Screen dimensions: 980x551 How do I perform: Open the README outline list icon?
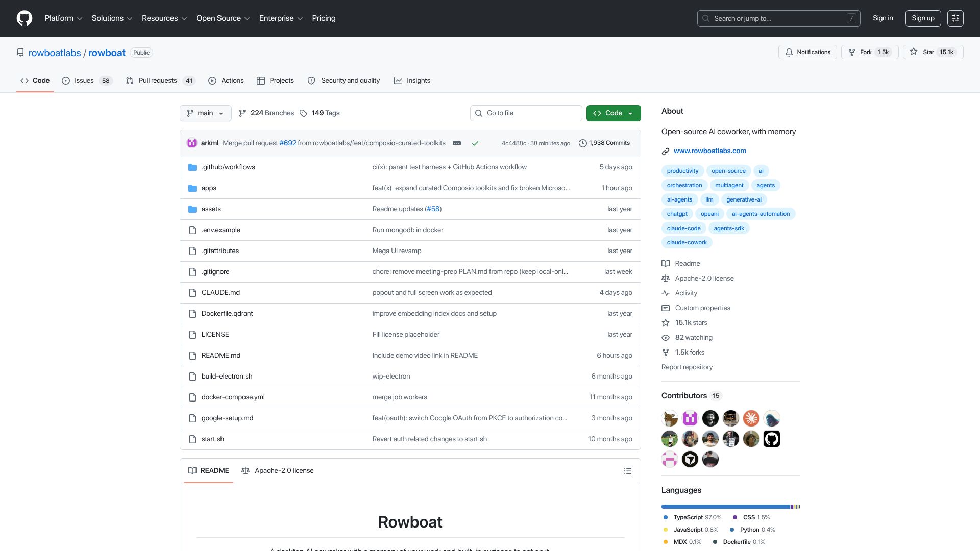pos(628,471)
